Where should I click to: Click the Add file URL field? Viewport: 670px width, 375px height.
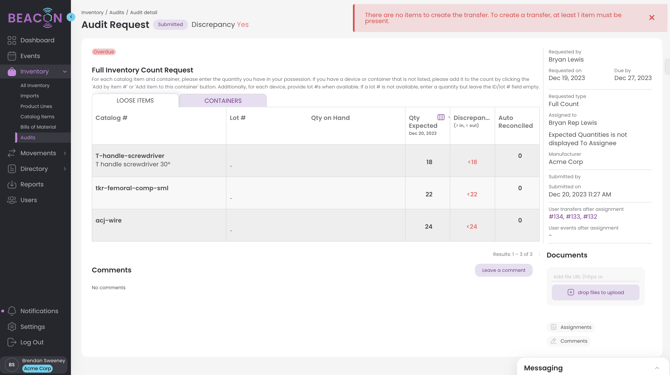pos(595,277)
